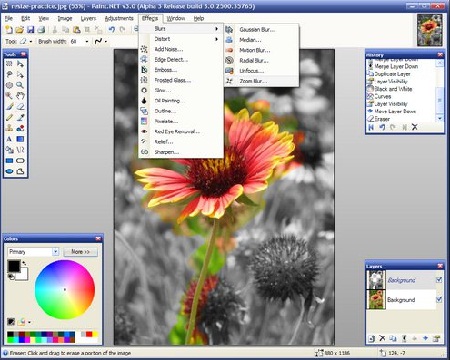Image resolution: width=450 pixels, height=360 pixels.
Task: Choose Motion Blur from Blur submenu
Action: click(261, 50)
